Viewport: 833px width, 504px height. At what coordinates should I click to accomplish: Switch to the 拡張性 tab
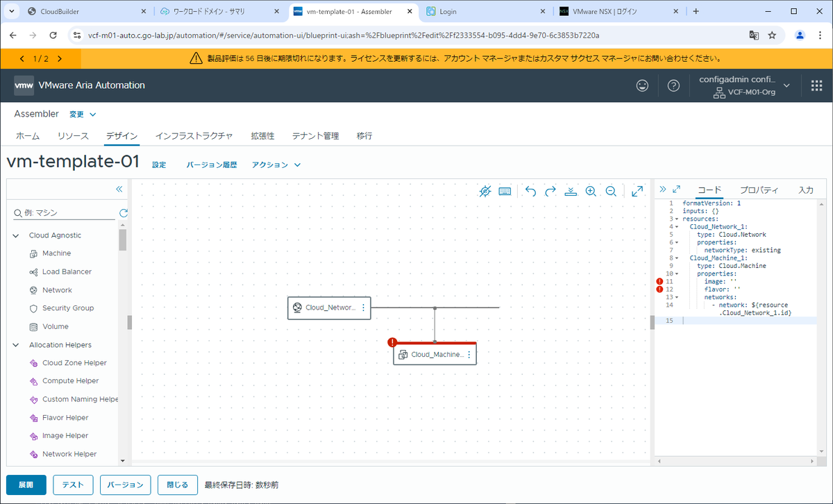262,136
